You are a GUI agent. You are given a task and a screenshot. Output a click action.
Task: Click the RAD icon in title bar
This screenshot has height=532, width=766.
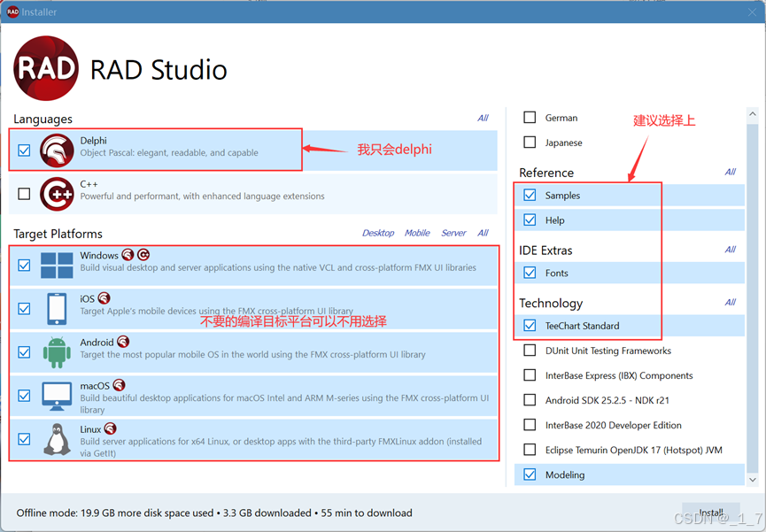(x=12, y=12)
